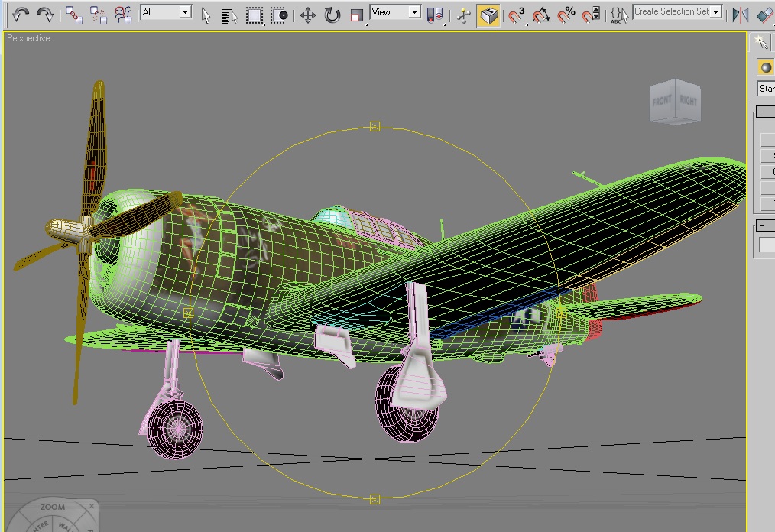Toggle the Angle Snap icon
775x532 pixels.
tap(541, 15)
